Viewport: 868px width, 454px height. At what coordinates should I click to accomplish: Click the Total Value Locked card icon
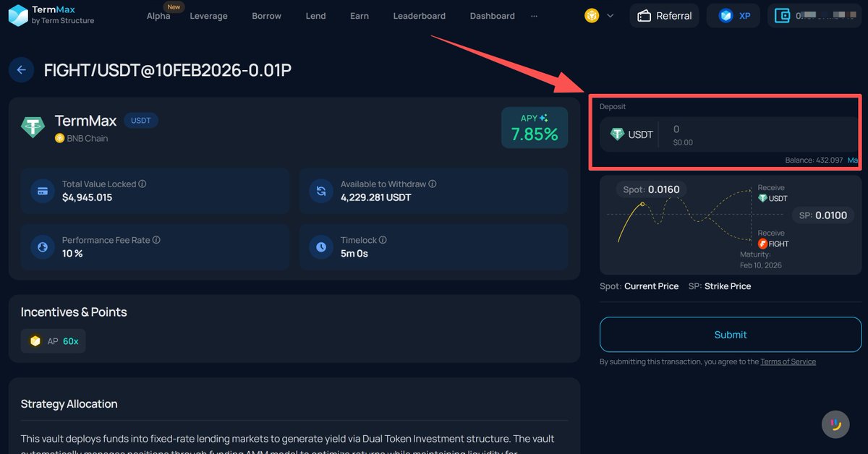click(43, 191)
